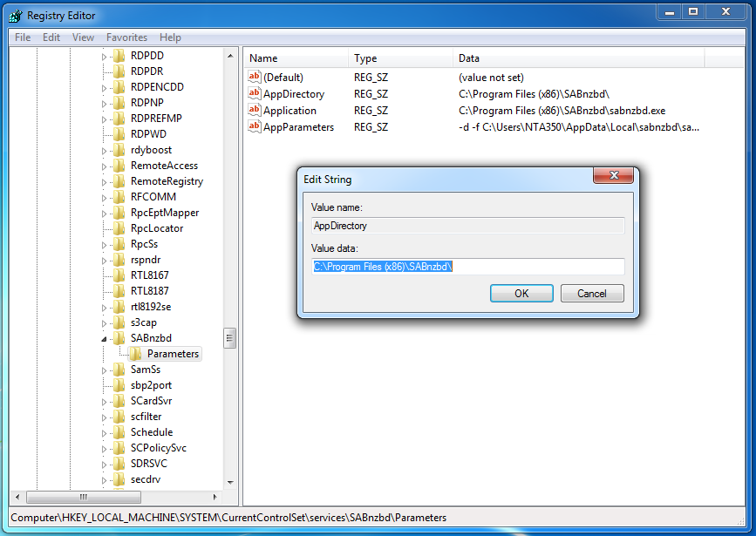This screenshot has height=536, width=756.
Task: Click the tree scroll down arrow
Action: click(x=230, y=483)
